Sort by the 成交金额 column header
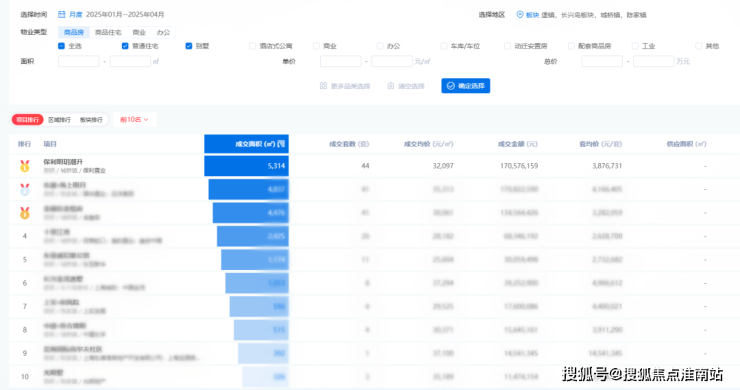This screenshot has width=740, height=390. [x=518, y=144]
